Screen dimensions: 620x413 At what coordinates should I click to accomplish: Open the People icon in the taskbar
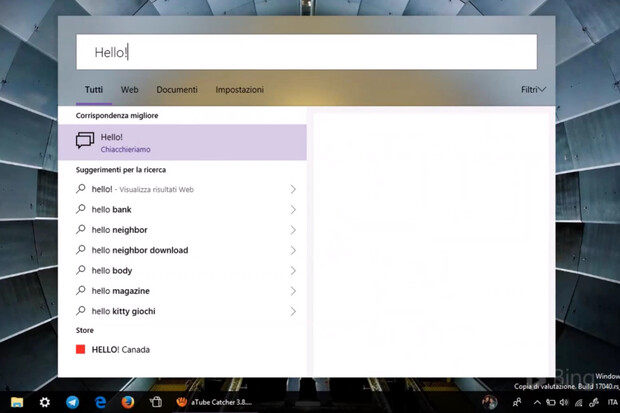(x=516, y=403)
